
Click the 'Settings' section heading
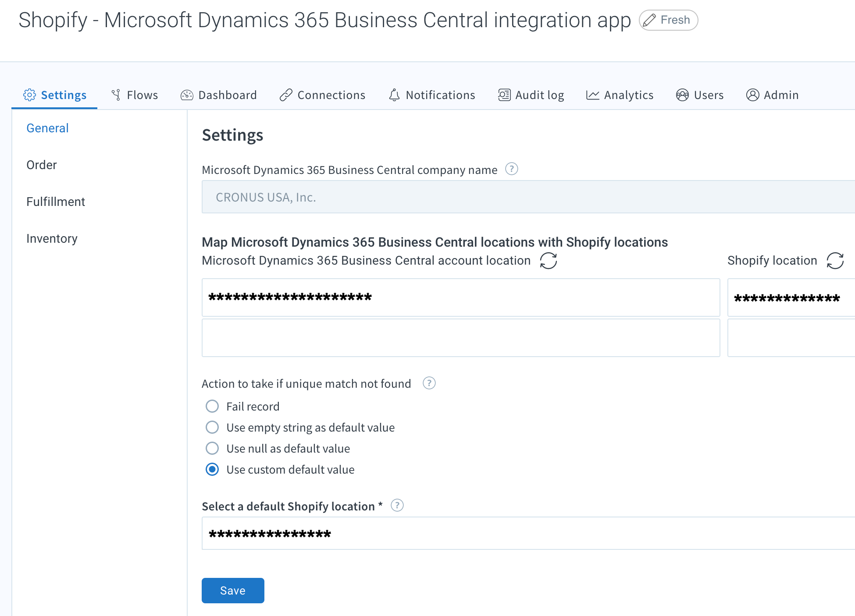coord(232,135)
